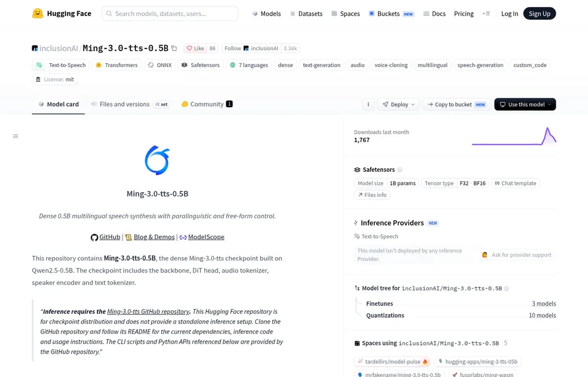Visit the Pricing page

click(464, 14)
